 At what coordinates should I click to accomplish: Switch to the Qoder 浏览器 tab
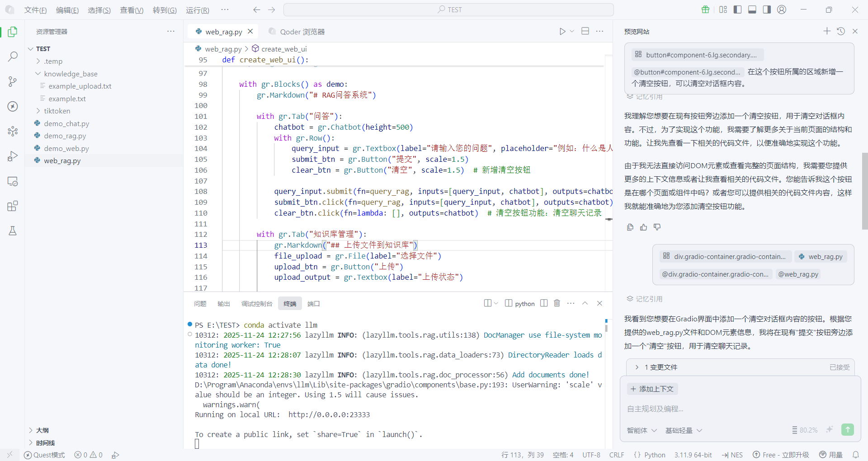point(297,32)
